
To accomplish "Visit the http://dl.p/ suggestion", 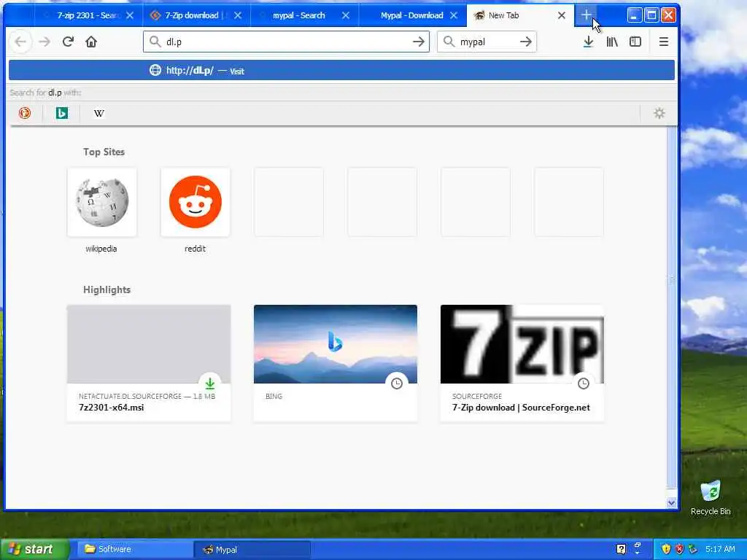I will (x=341, y=71).
